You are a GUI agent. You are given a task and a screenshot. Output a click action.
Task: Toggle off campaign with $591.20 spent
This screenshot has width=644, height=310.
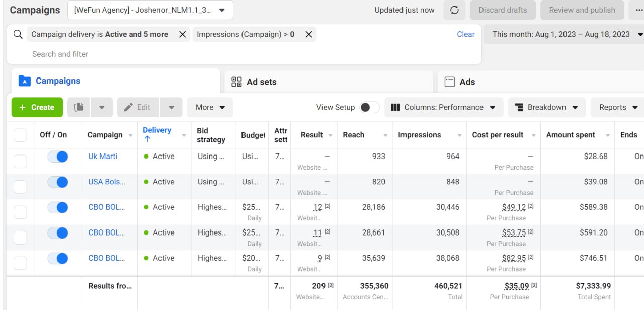point(58,232)
